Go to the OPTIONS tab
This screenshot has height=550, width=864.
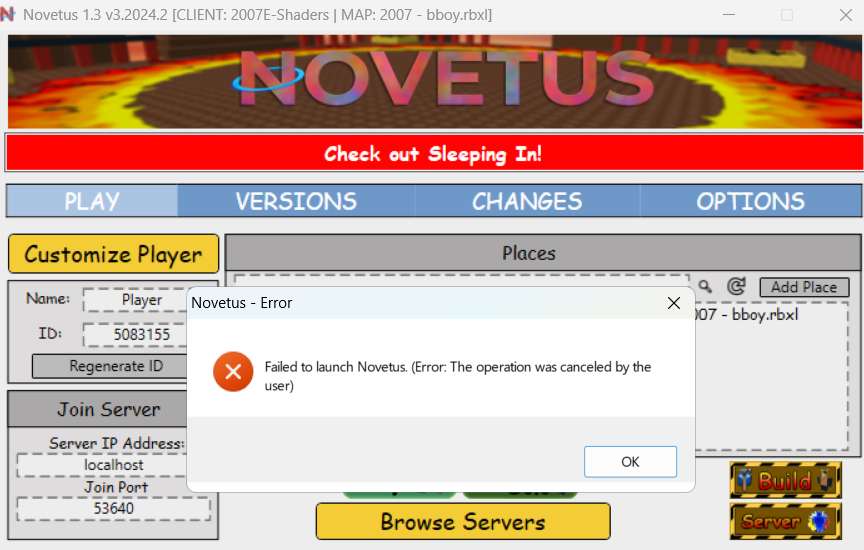point(750,201)
